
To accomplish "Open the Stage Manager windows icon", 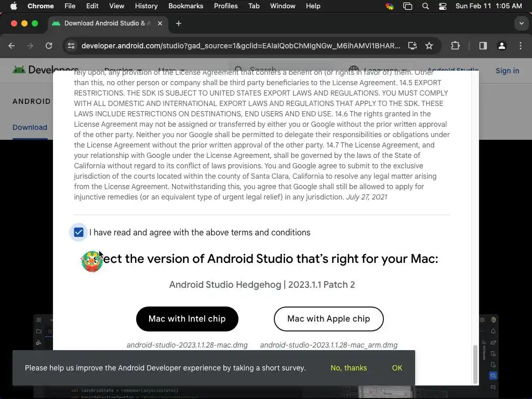I will click(407, 6).
